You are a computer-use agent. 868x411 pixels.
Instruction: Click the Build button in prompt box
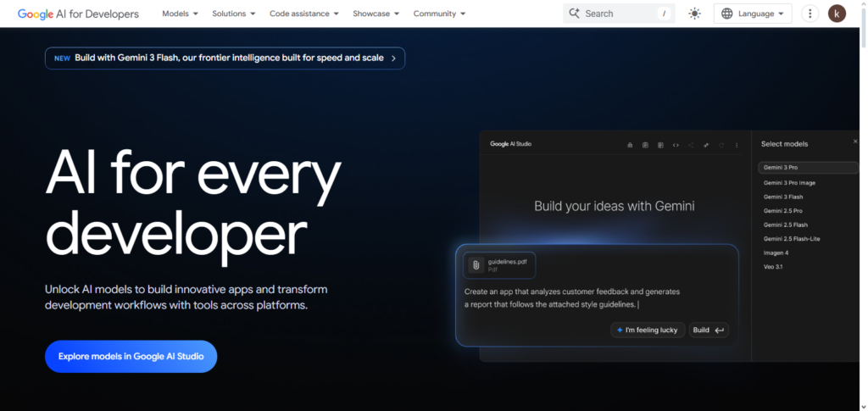coord(709,330)
